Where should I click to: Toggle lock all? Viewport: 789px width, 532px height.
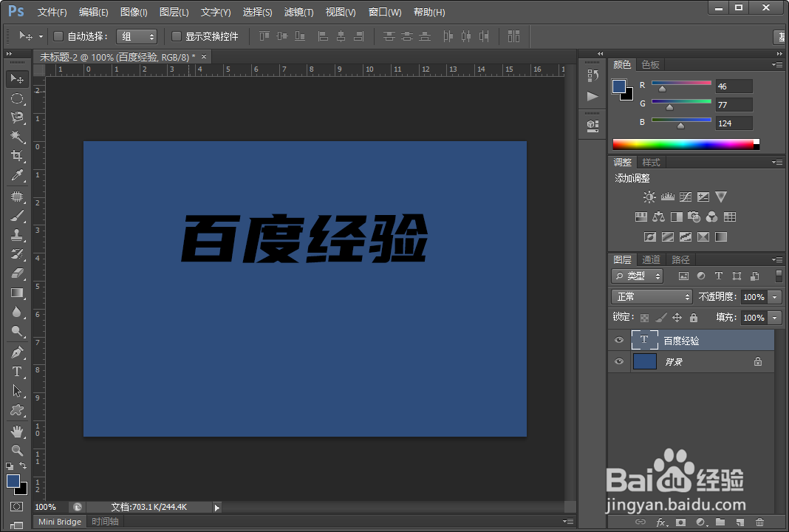(694, 318)
